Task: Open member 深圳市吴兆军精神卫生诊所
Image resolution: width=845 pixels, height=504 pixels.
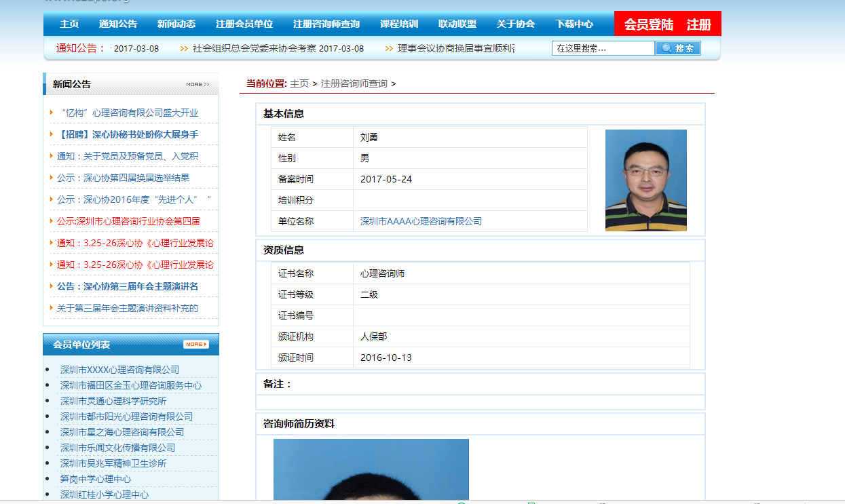Action: (113, 463)
